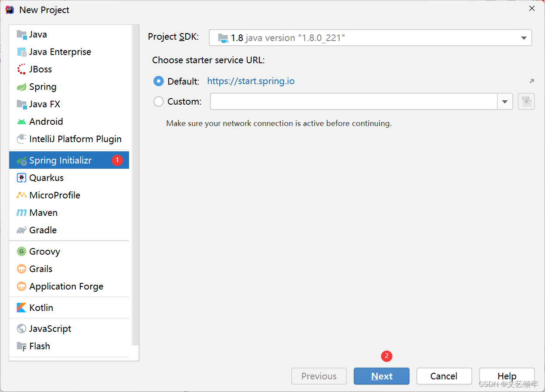Select Kotlin project type
This screenshot has height=392, width=545.
click(x=69, y=308)
